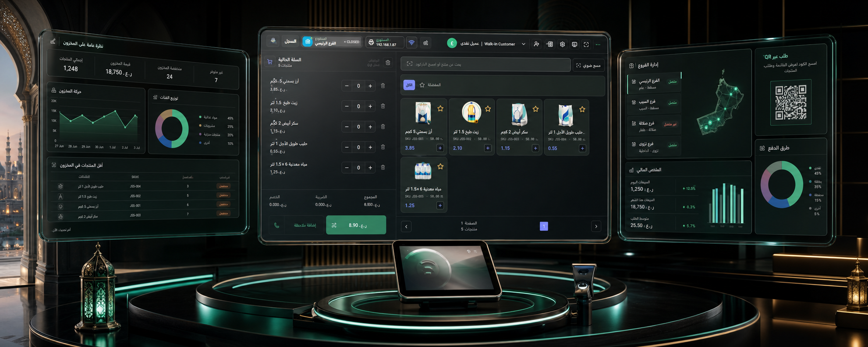Delete زيت طبخ from the cart

[383, 106]
